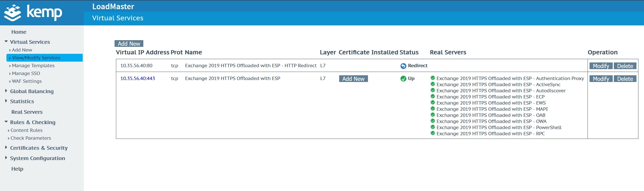Open WAF Settings in sidebar
The image size is (644, 191).
click(x=27, y=81)
